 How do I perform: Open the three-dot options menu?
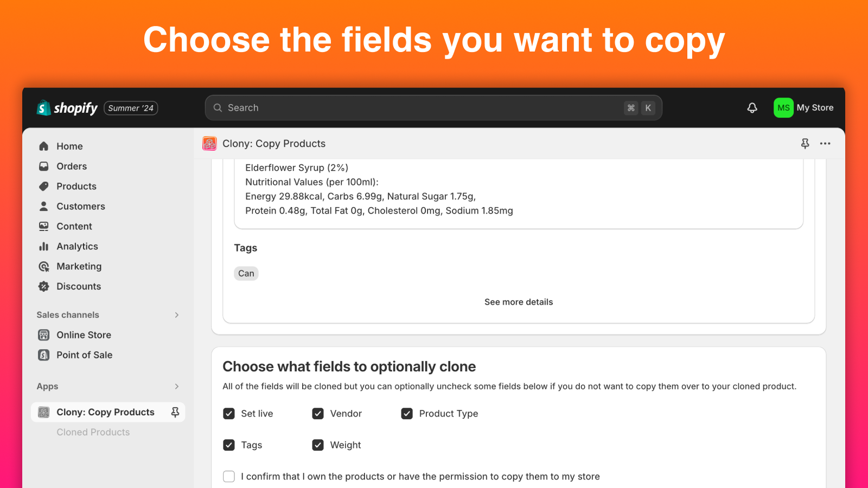[825, 143]
